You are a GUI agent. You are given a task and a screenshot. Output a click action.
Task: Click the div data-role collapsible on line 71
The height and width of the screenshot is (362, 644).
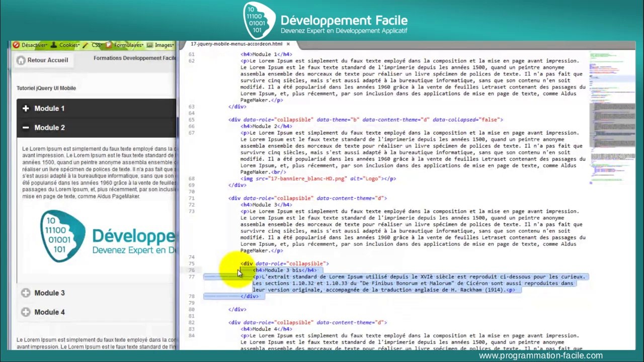point(307,198)
